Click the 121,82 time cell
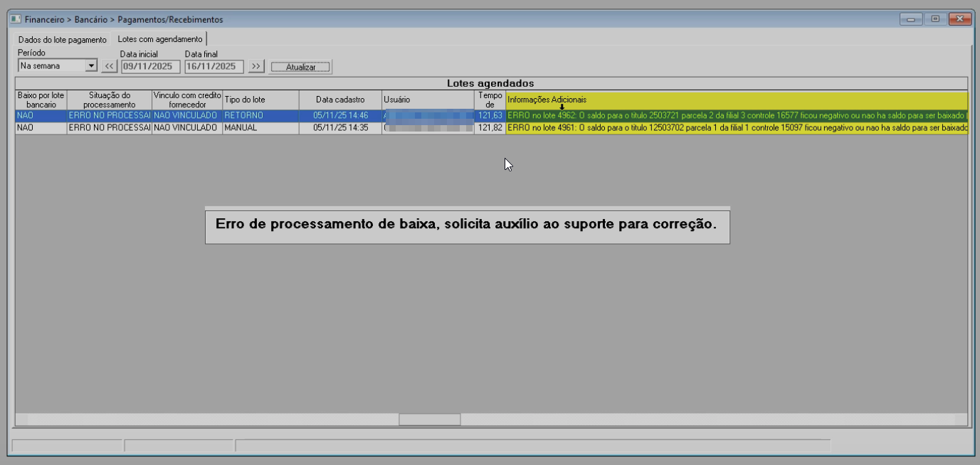The image size is (980, 465). 490,128
